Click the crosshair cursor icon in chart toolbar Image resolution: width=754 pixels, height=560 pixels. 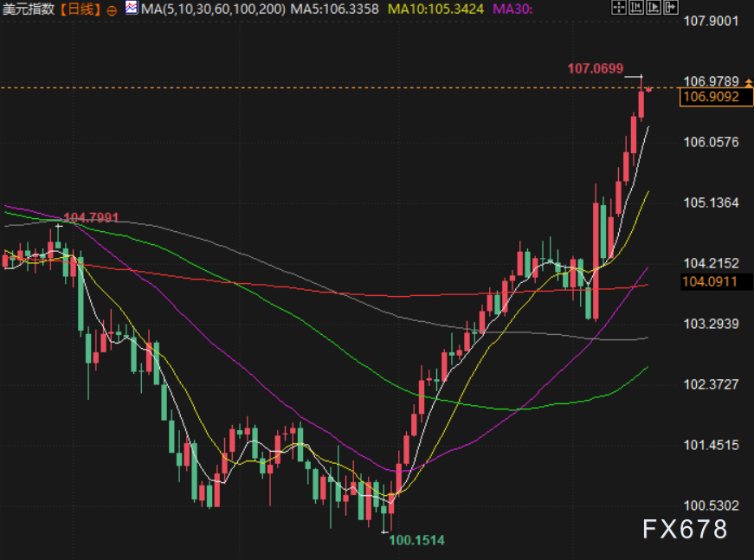point(618,8)
